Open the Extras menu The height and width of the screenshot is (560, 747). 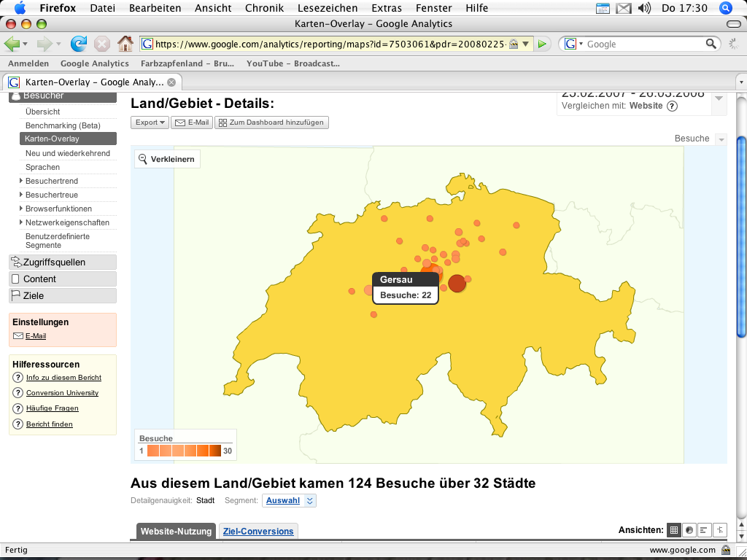pyautogui.click(x=387, y=8)
